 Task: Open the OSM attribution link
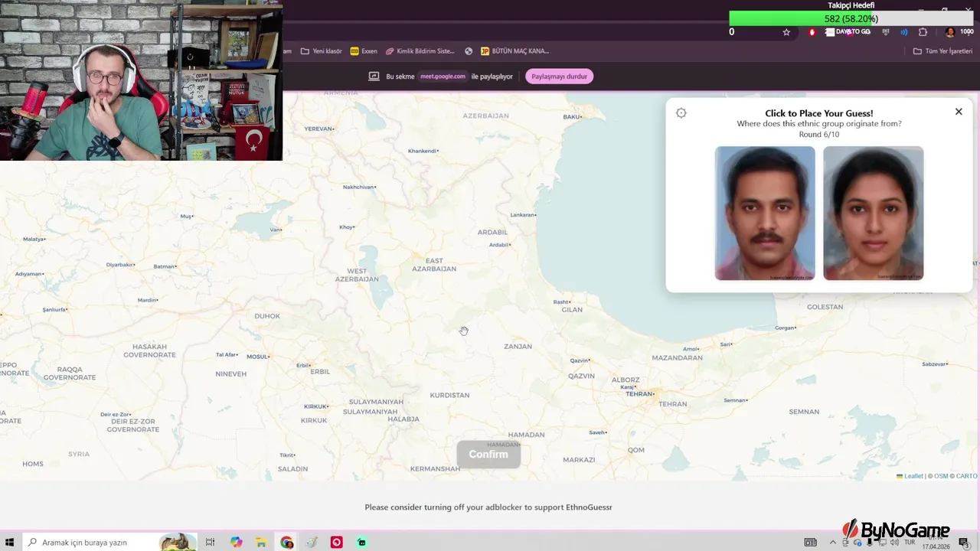[941, 476]
